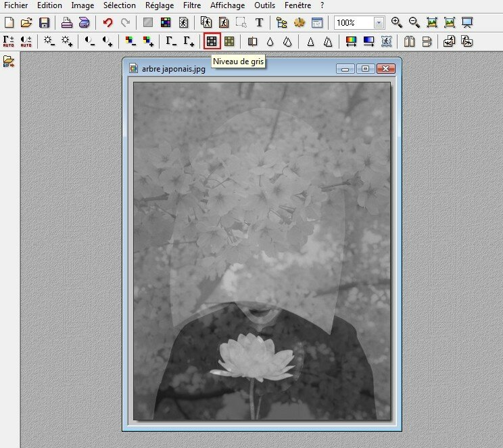Image resolution: width=503 pixels, height=448 pixels.
Task: Increase colour saturation
Action: click(148, 41)
